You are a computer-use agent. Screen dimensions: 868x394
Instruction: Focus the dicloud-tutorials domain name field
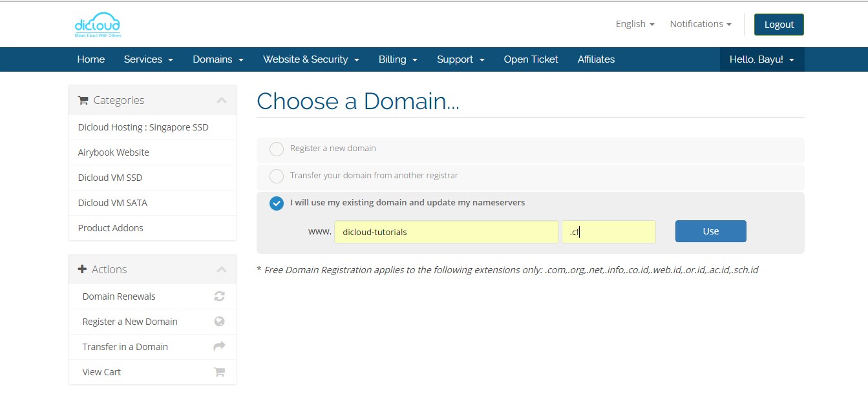447,232
